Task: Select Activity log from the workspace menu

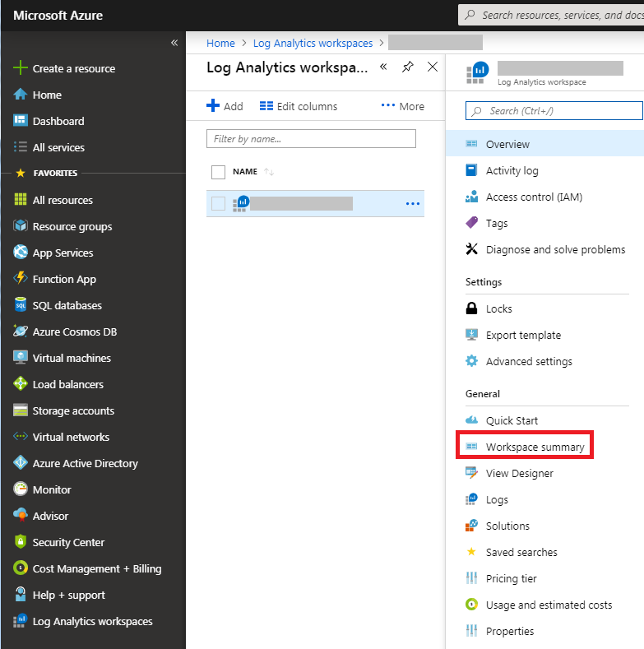Action: coord(512,170)
